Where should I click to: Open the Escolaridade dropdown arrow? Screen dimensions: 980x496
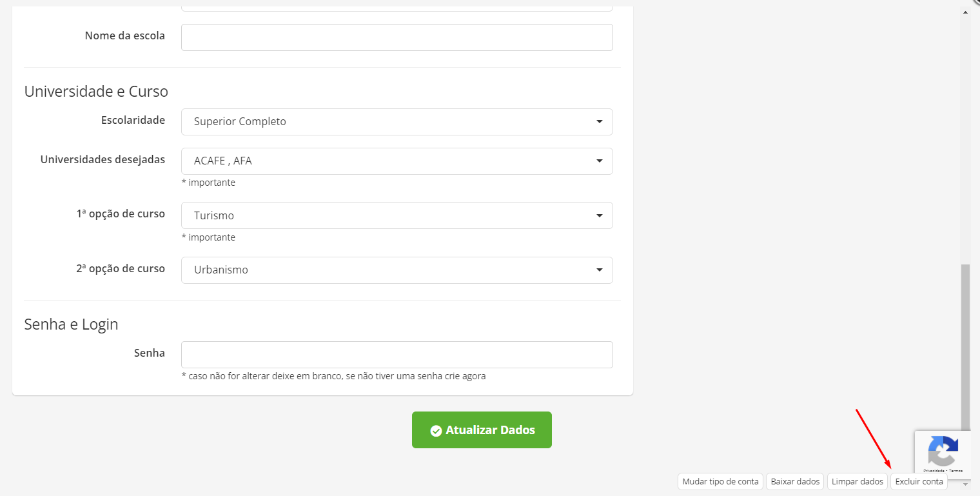[x=600, y=122]
